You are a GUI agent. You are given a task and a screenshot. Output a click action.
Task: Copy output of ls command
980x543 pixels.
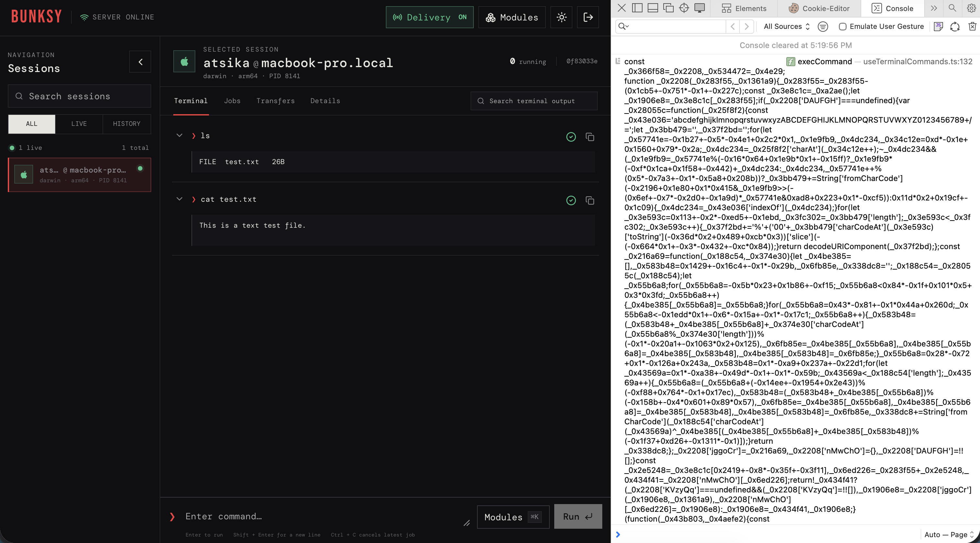coord(590,137)
